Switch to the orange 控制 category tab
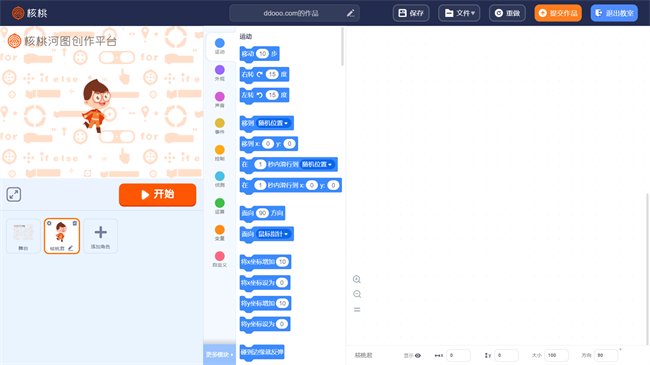Screen dimensions: 650x365 pos(220,153)
